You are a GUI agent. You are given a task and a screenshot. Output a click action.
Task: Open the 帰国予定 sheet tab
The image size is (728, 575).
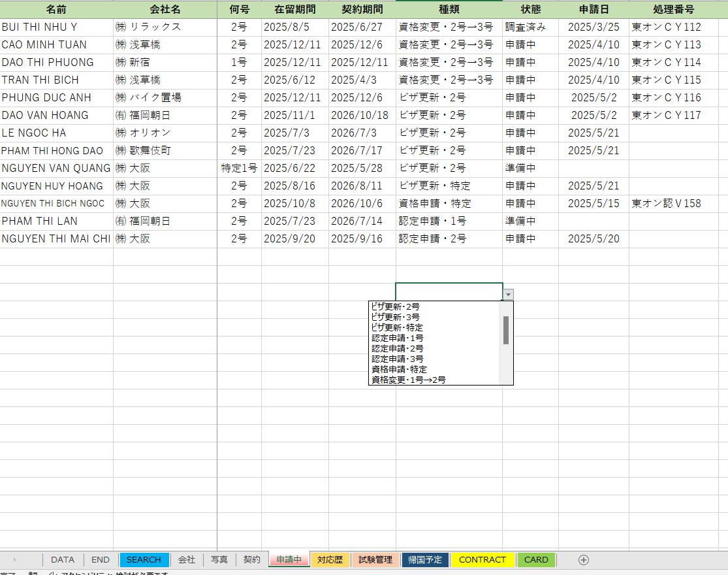coord(425,560)
